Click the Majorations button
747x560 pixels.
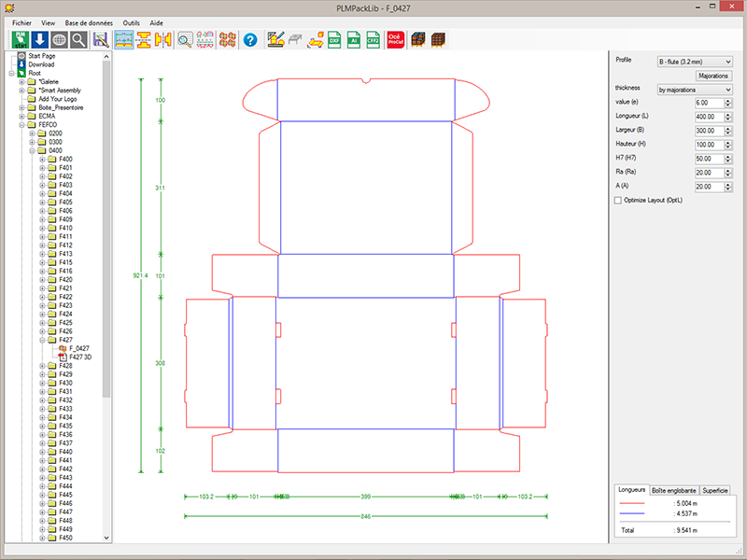pyautogui.click(x=713, y=76)
